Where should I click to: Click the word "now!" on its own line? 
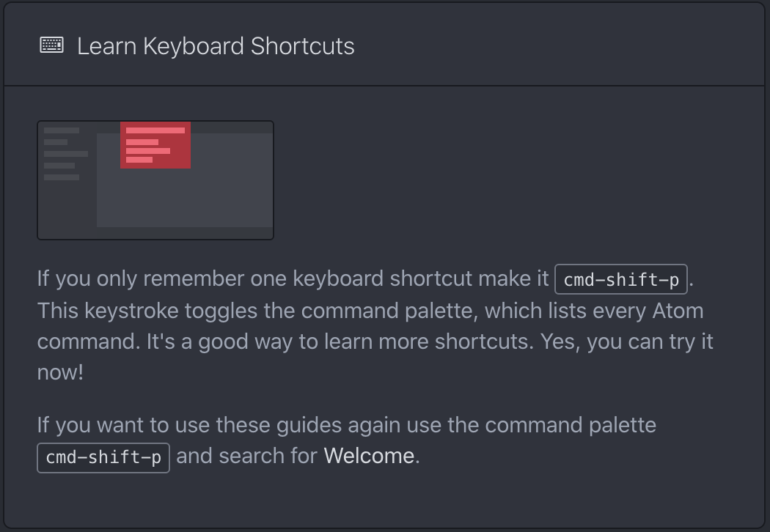tap(60, 372)
